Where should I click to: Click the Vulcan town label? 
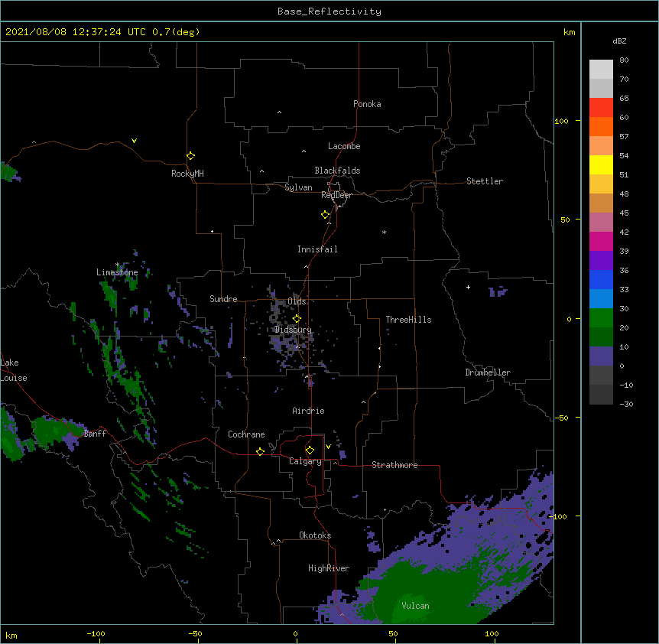415,606
